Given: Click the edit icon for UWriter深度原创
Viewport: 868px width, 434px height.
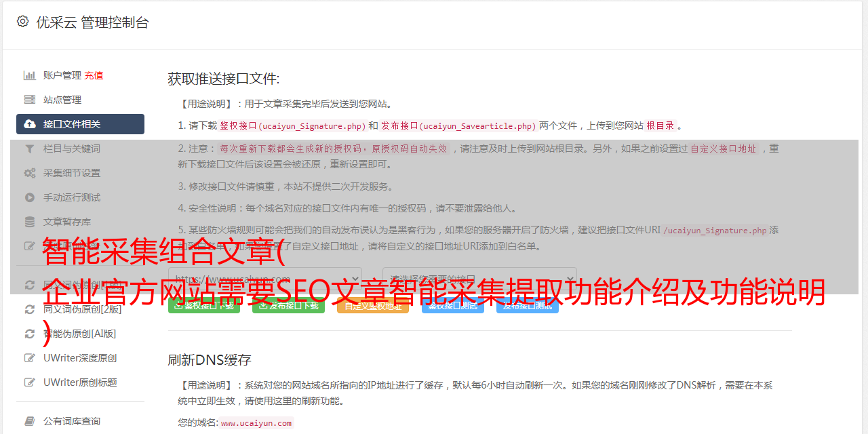Looking at the screenshot, I should (30, 358).
